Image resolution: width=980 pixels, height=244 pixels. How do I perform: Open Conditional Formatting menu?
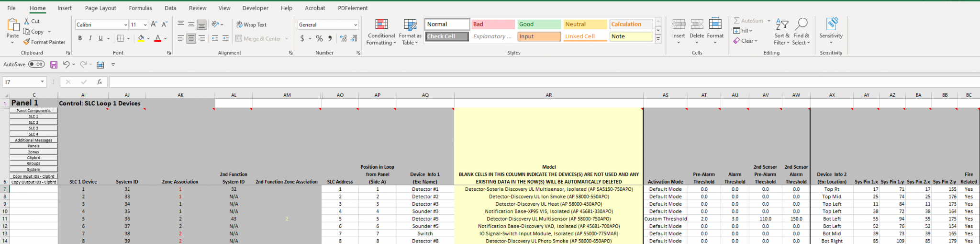pos(381,32)
